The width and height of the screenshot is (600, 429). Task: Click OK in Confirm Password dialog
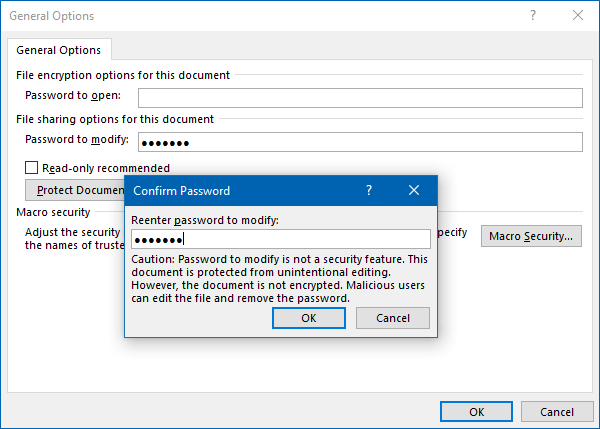(x=309, y=318)
